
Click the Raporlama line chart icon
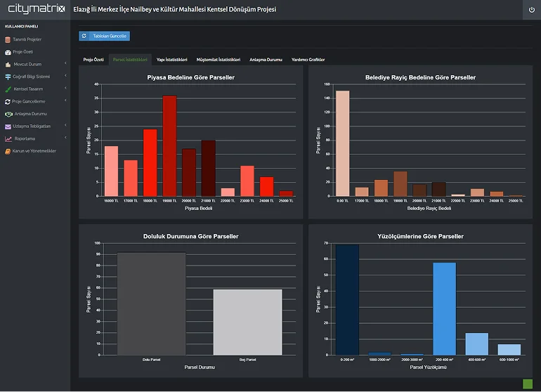click(8, 138)
